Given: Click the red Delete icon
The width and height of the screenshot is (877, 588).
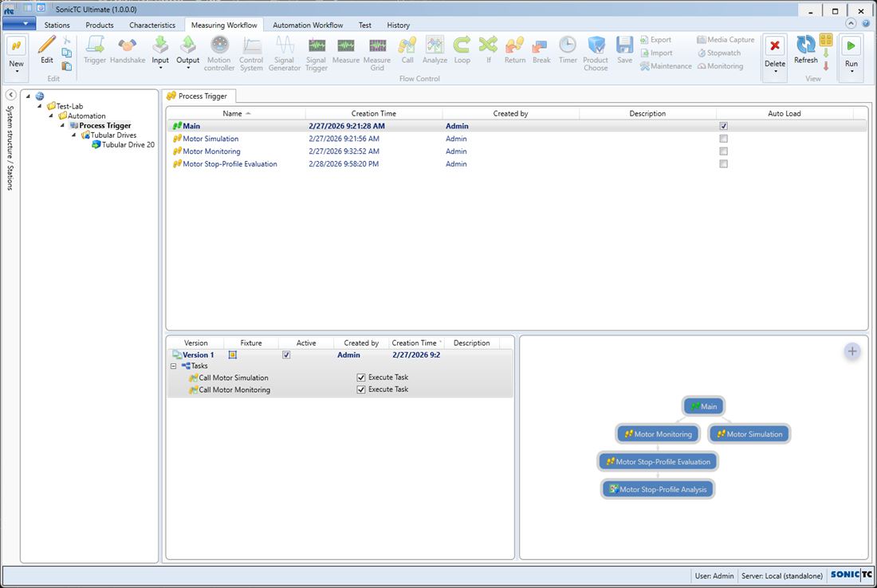Looking at the screenshot, I should click(775, 46).
